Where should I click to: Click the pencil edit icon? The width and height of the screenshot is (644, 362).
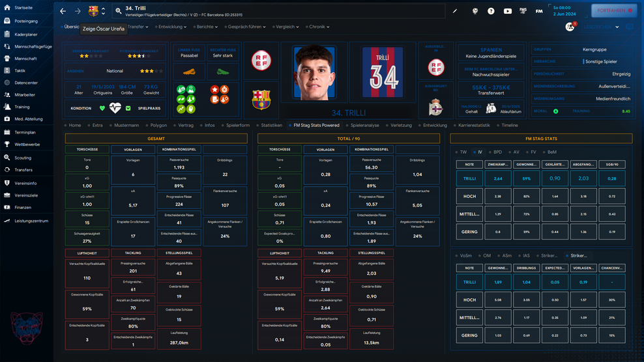coord(455,11)
